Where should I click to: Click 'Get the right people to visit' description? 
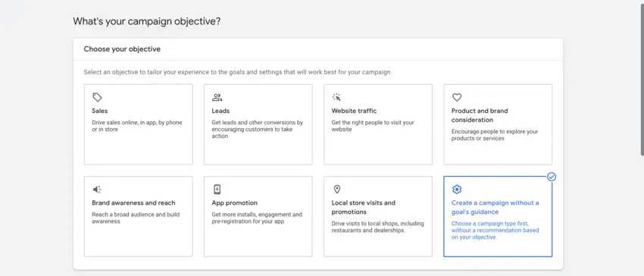(x=373, y=126)
